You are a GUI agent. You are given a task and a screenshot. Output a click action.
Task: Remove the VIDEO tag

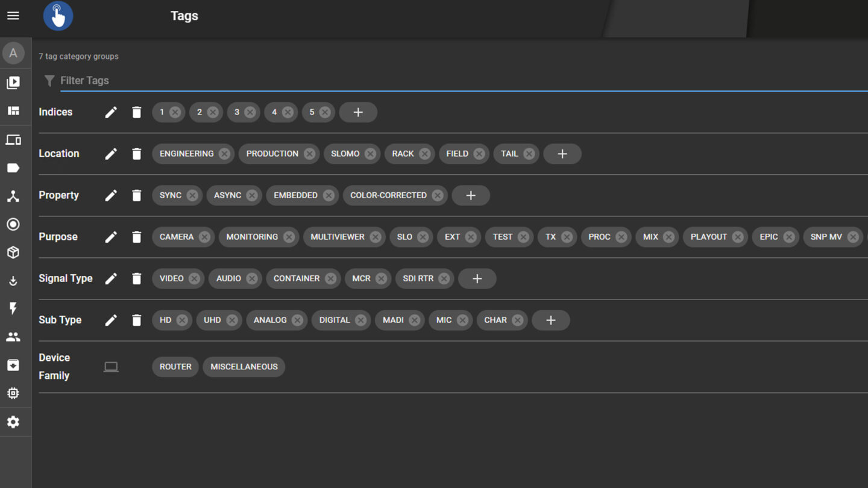[x=194, y=278]
